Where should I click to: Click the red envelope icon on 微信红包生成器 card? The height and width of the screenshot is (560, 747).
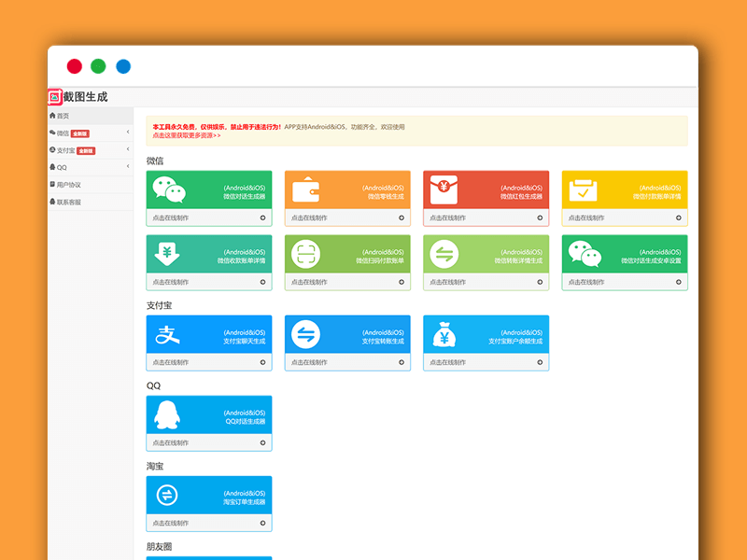pos(444,189)
